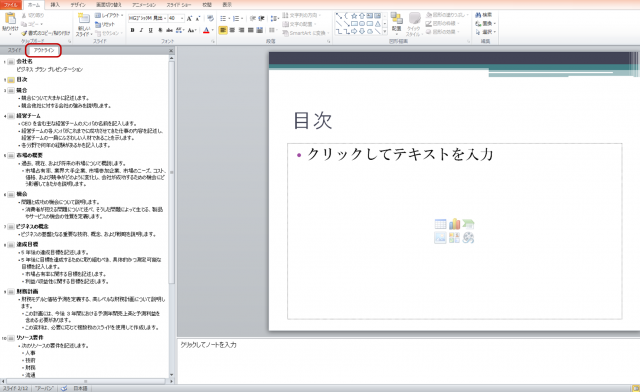
Task: Open the File (ファイル) tab
Action: (11, 4)
